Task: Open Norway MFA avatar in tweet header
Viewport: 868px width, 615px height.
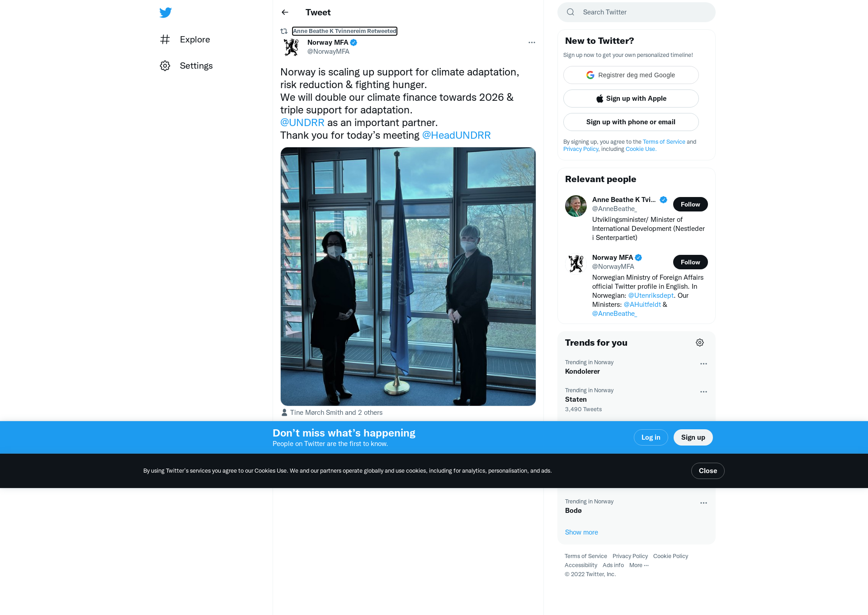Action: 291,47
